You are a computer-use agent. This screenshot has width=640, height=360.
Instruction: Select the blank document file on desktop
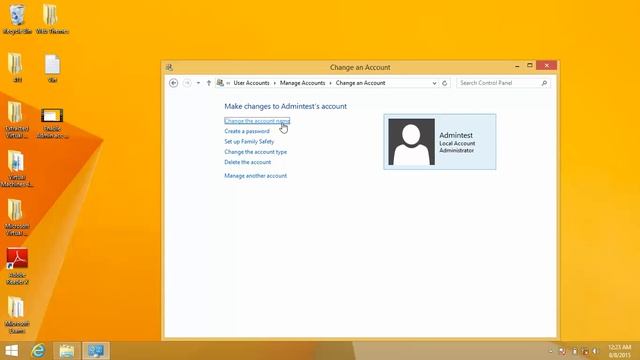click(x=52, y=69)
